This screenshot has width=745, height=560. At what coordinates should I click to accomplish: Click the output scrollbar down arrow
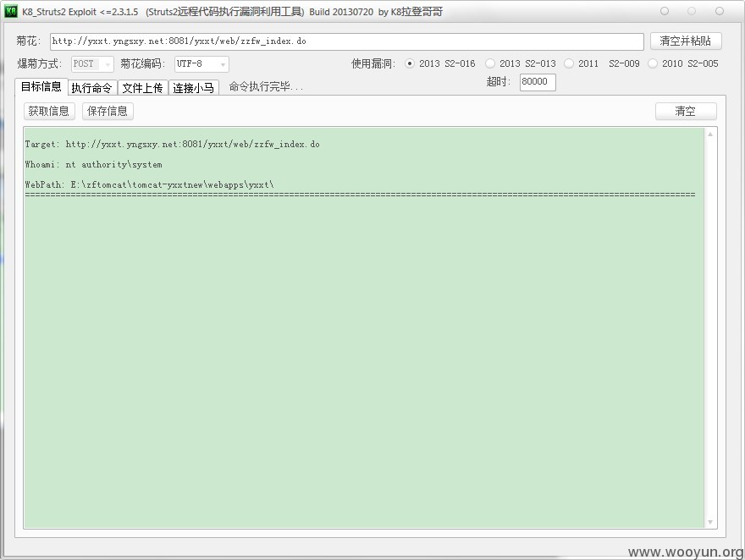point(710,522)
